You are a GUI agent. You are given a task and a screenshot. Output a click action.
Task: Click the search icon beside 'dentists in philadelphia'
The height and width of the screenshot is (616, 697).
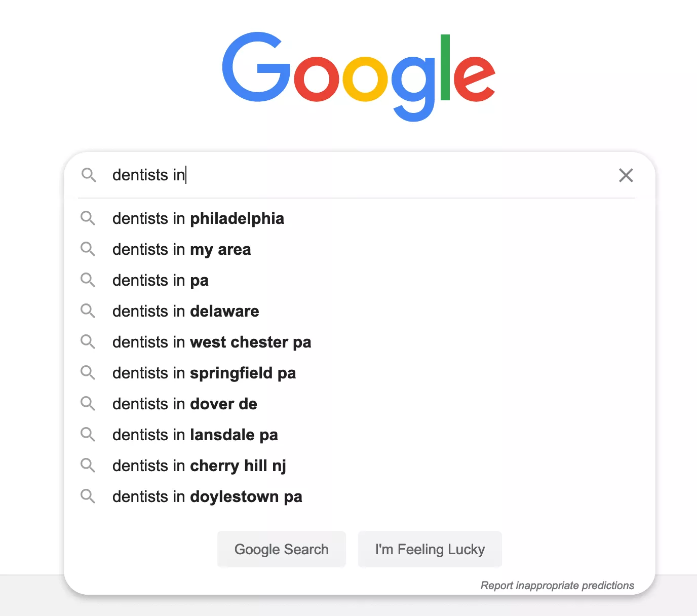pyautogui.click(x=88, y=218)
